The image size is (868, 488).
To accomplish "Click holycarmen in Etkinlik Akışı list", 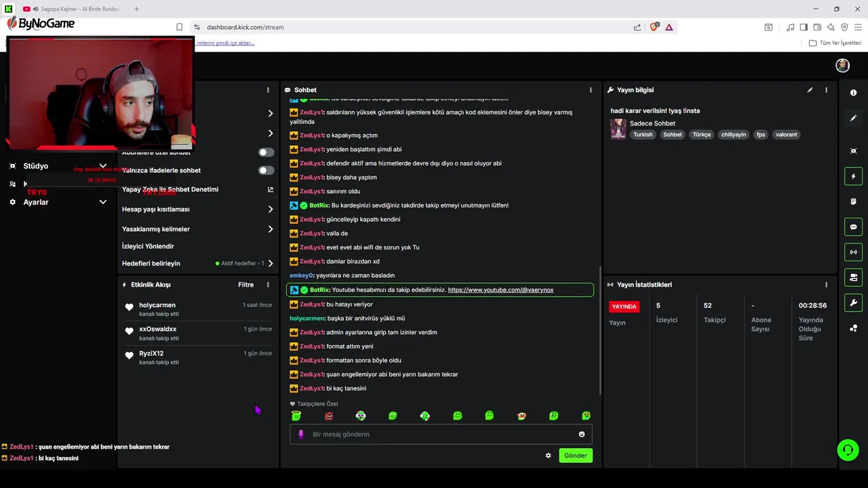I will (157, 305).
